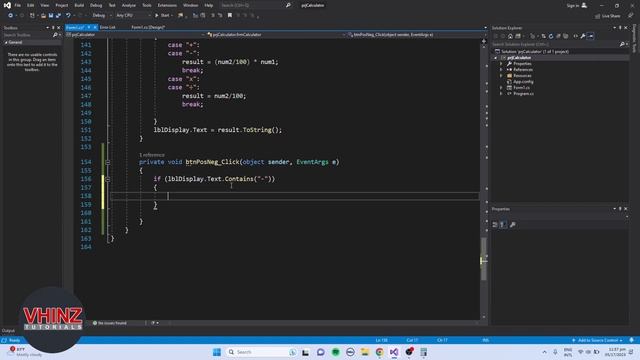Click the Solution Explorer Refresh icon
The width and height of the screenshot is (640, 360).
(x=551, y=36)
